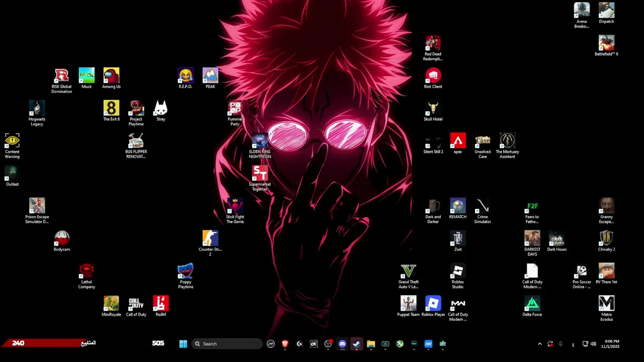644x362 pixels.
Task: Open the volume speaker control
Action: pyautogui.click(x=593, y=344)
